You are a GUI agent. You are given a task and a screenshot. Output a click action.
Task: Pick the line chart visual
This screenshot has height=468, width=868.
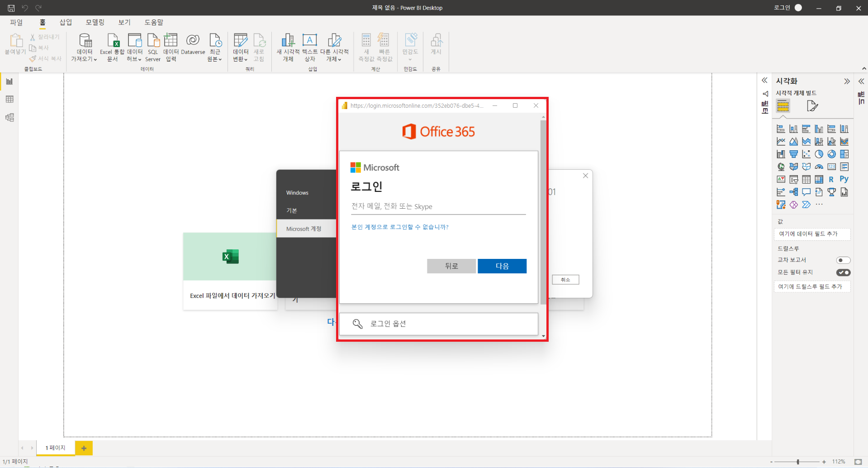pyautogui.click(x=781, y=142)
